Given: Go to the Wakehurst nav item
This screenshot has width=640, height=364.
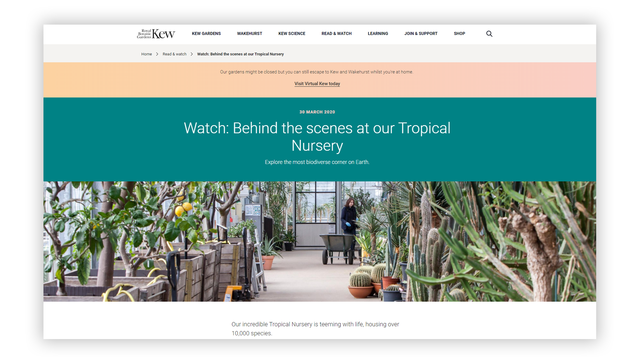Looking at the screenshot, I should pyautogui.click(x=249, y=34).
